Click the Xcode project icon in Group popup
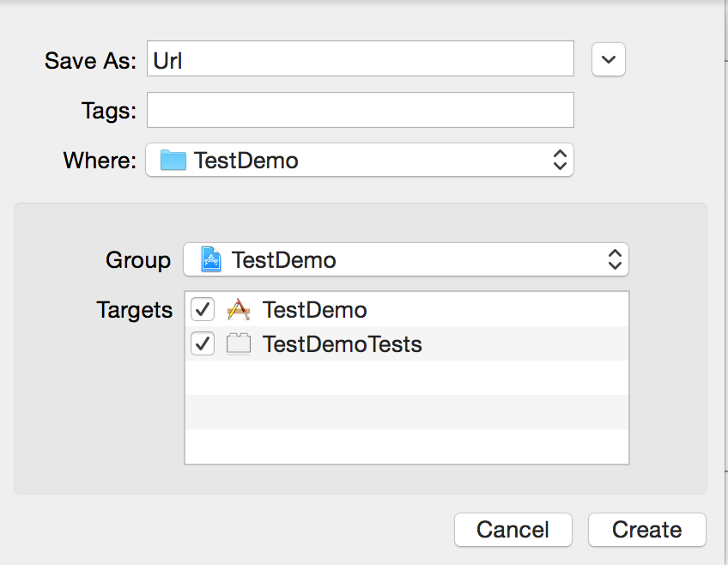Viewport: 728px width, 565px height. click(x=210, y=260)
